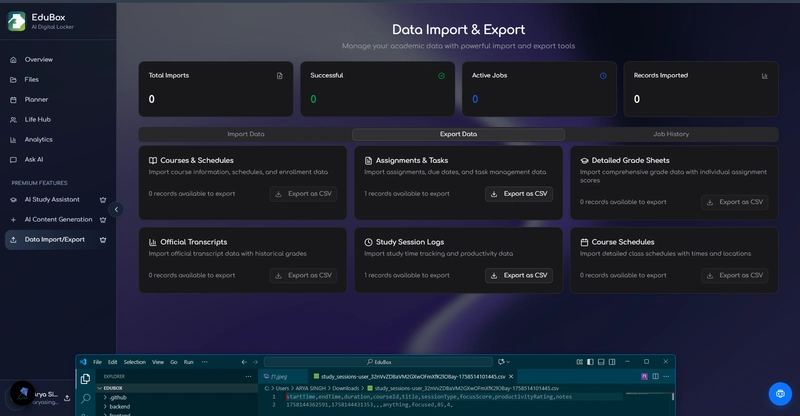Toggle VS Code bottom panel layout icon

point(601,362)
